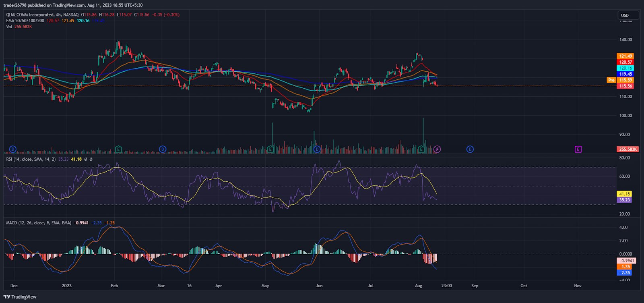The height and width of the screenshot is (303, 644).
Task: Click the orange Pre market label
Action: (611, 80)
